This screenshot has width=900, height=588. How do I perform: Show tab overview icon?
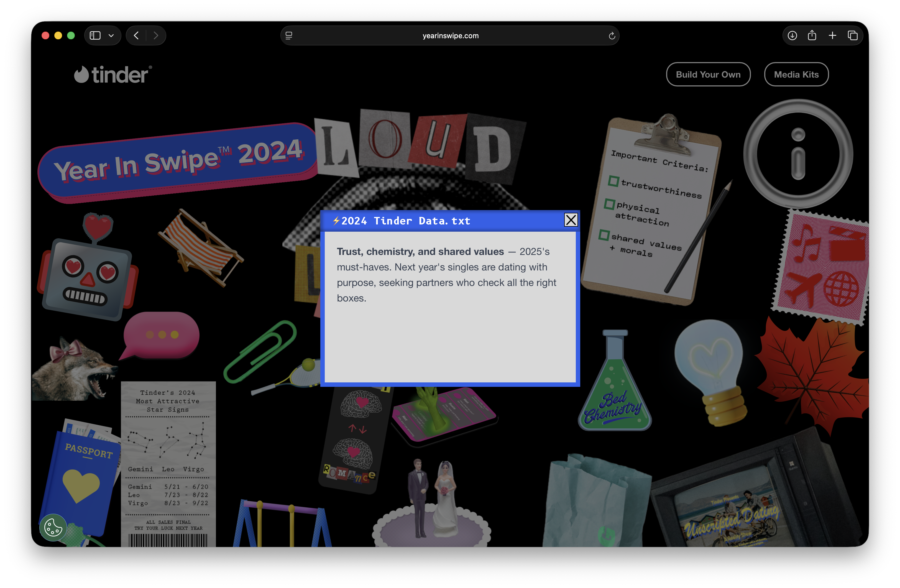point(852,35)
